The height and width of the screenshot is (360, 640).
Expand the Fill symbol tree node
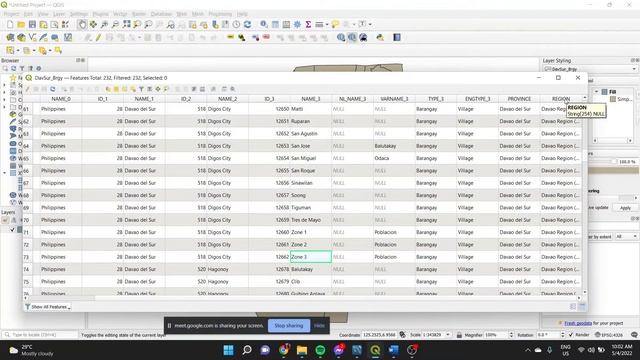click(596, 92)
